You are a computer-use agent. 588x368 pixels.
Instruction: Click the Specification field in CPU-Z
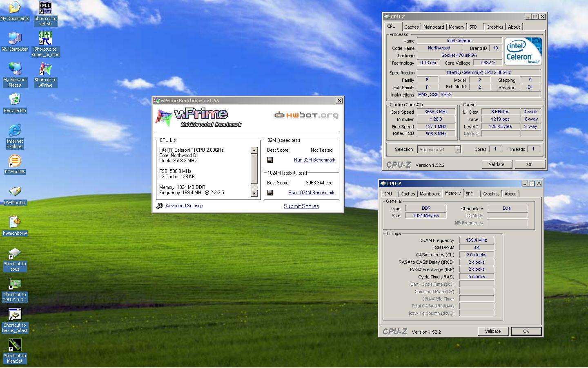click(479, 72)
